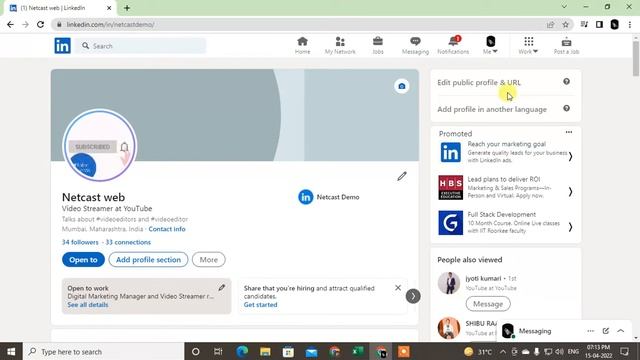The image size is (640, 360).
Task: Dismiss the hiring suggestion card
Action: [398, 288]
